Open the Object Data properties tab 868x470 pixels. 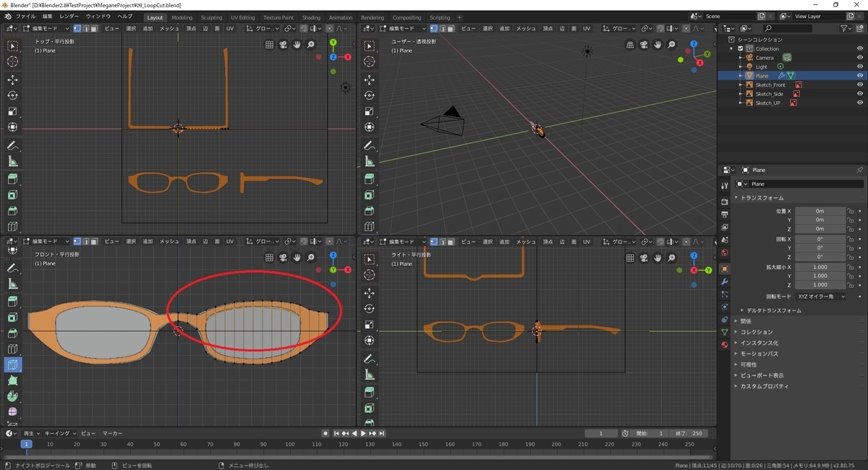point(725,332)
